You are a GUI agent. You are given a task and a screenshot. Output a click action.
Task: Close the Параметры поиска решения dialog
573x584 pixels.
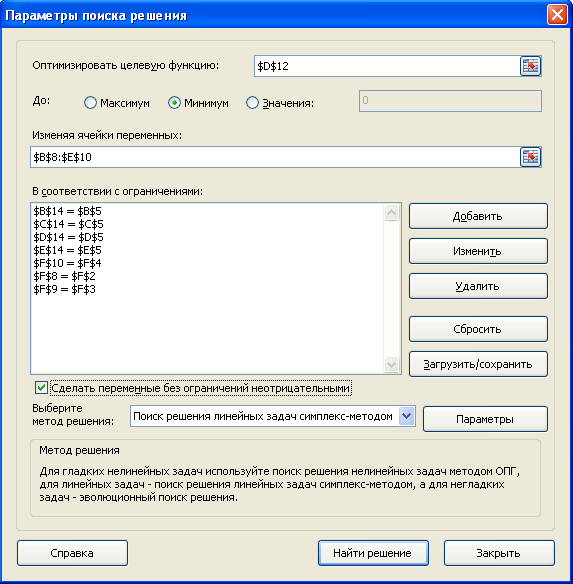point(557,15)
